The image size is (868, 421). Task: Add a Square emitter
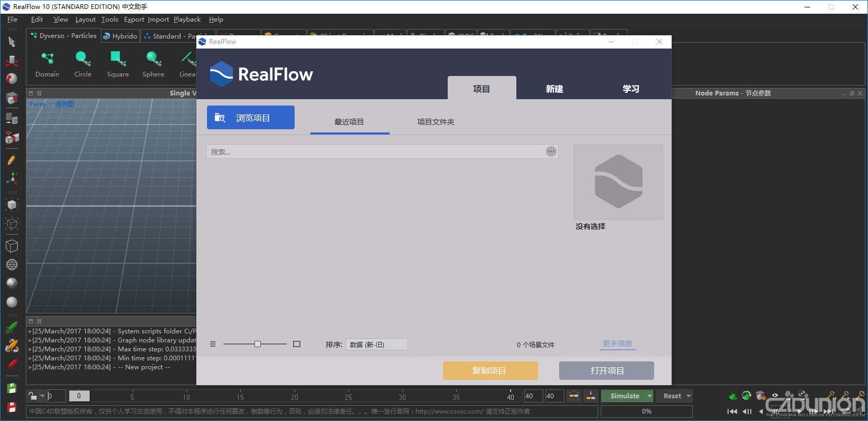pyautogui.click(x=118, y=65)
